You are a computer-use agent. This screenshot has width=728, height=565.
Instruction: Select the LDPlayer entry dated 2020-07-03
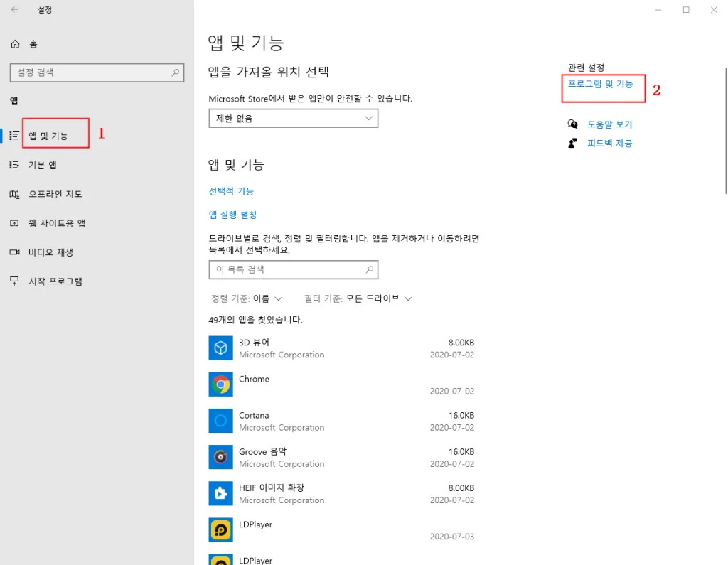coord(255,524)
